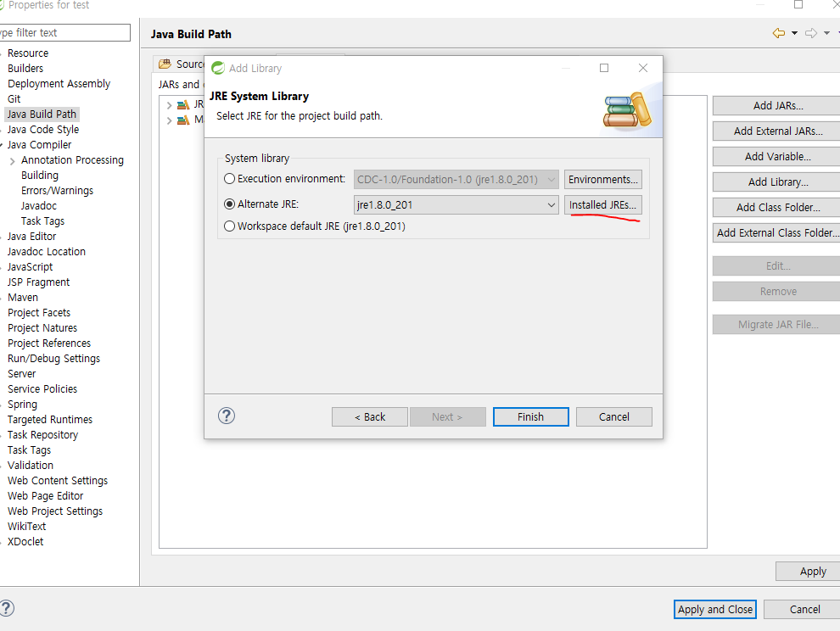The width and height of the screenshot is (840, 631).
Task: Select Java Editor in sidebar
Action: coord(31,237)
